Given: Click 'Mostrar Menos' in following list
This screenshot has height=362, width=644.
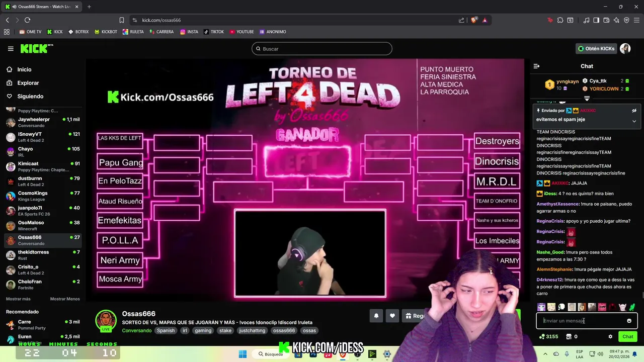Looking at the screenshot, I should (x=65, y=299).
